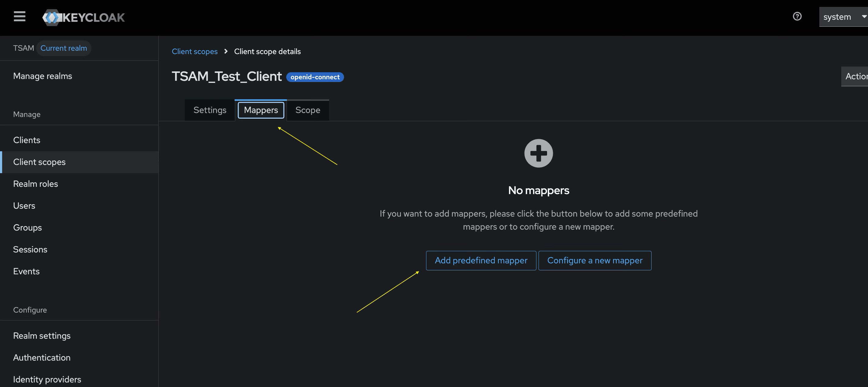
Task: Go to Realm roles page
Action: (x=79, y=184)
